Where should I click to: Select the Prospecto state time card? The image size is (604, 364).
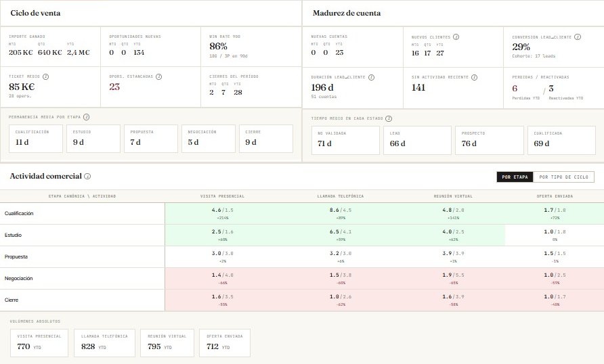489,140
